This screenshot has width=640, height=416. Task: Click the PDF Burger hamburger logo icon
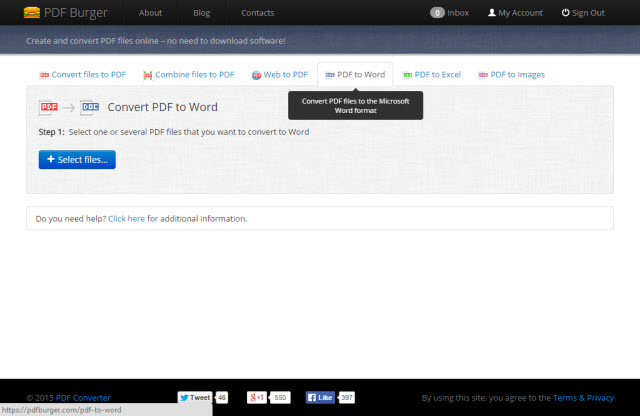coord(32,13)
